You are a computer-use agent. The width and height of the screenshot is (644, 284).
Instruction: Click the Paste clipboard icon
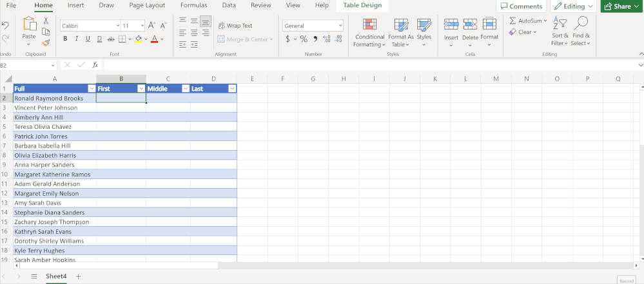click(x=29, y=24)
